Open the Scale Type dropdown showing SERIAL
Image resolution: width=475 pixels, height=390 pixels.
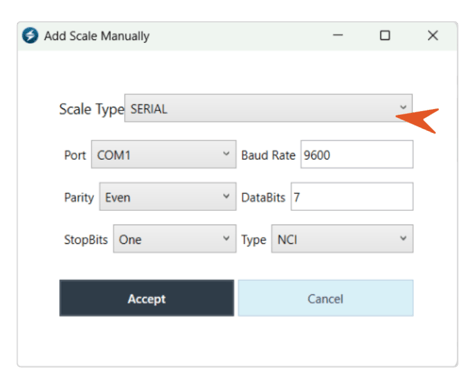point(268,108)
